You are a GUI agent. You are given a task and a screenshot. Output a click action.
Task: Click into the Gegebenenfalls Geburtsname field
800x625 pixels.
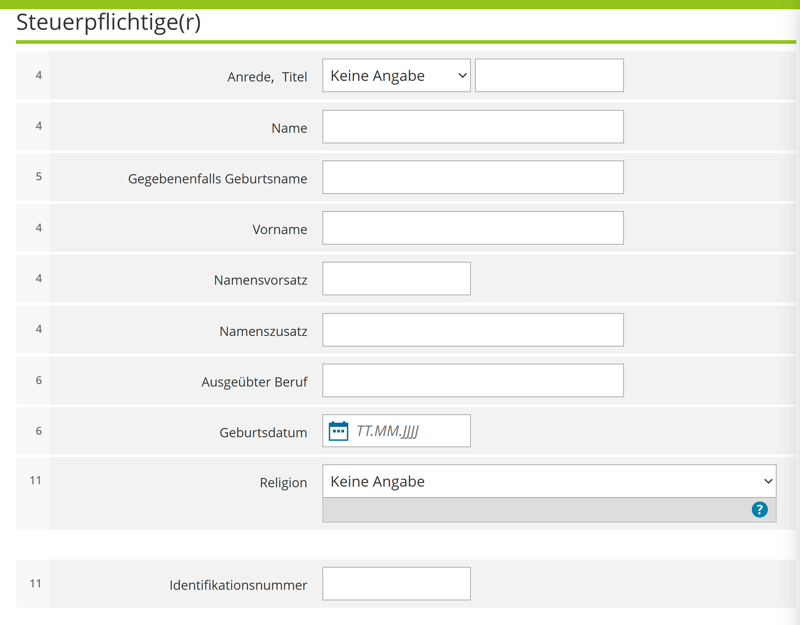[x=472, y=178]
